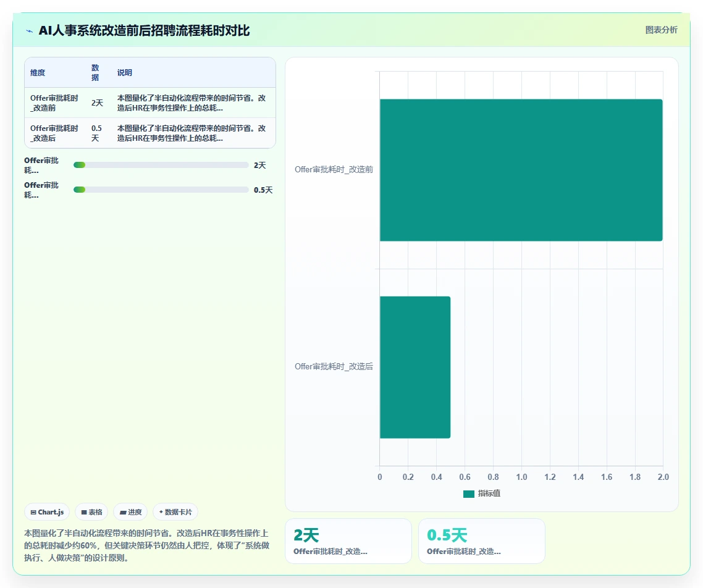Viewport: 703px width, 588px height.
Task: Click the X-axis tick label 2.0
Action: click(x=663, y=477)
